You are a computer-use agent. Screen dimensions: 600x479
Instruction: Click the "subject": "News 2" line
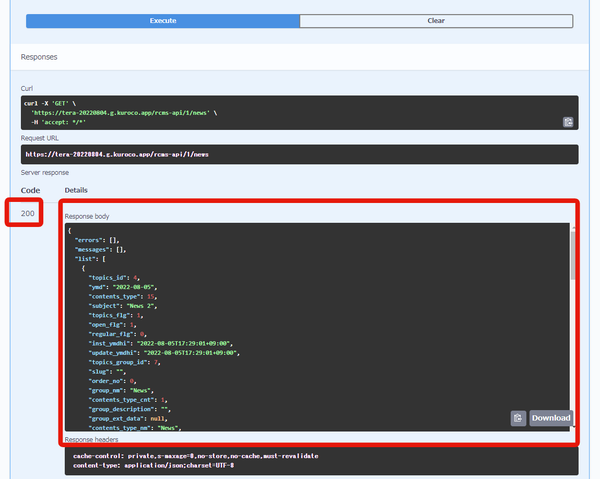[x=123, y=306]
